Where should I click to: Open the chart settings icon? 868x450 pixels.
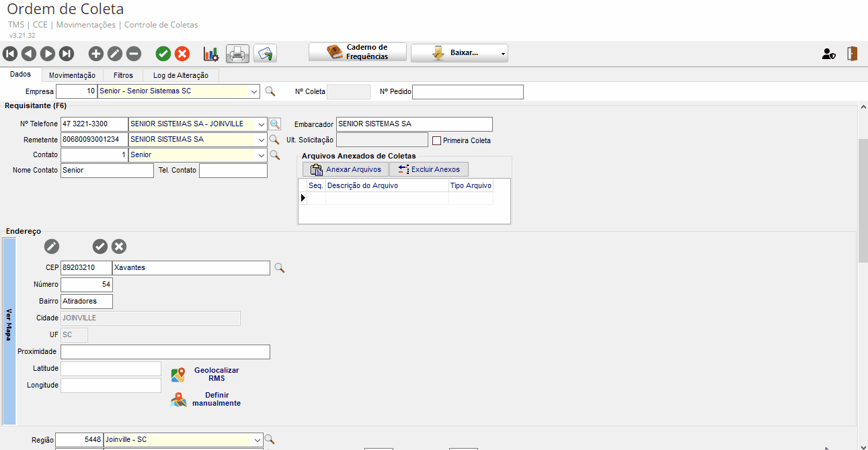(x=211, y=54)
